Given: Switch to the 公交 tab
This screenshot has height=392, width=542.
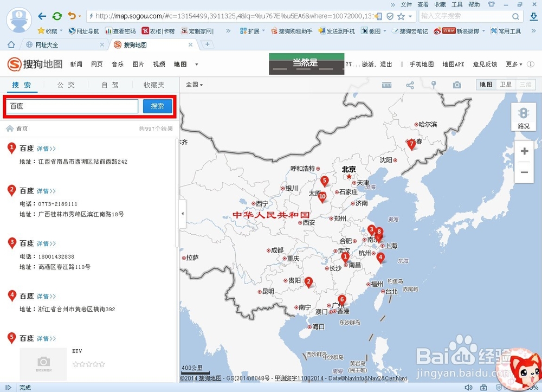Looking at the screenshot, I should coord(66,85).
